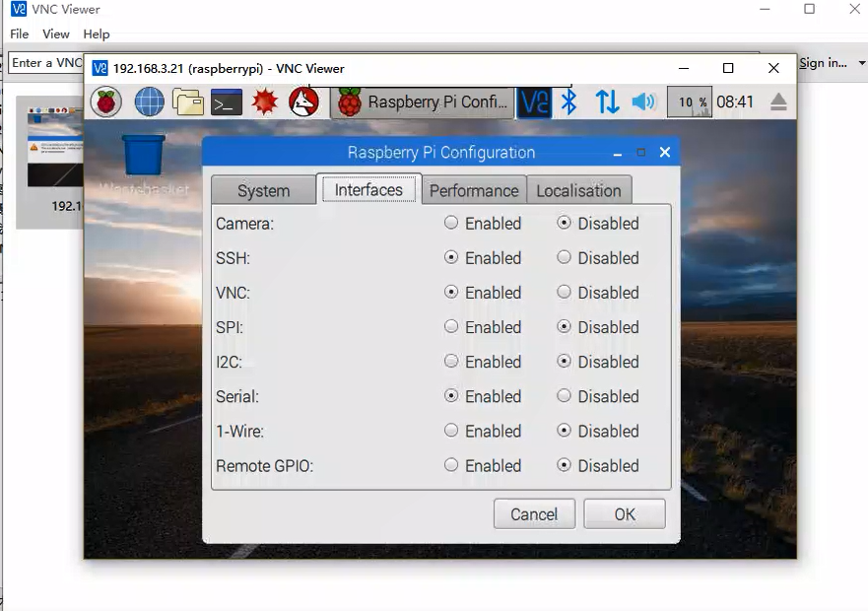Screen dimensions: 868x611
Task: Switch to the Performance tab
Action: pyautogui.click(x=474, y=190)
